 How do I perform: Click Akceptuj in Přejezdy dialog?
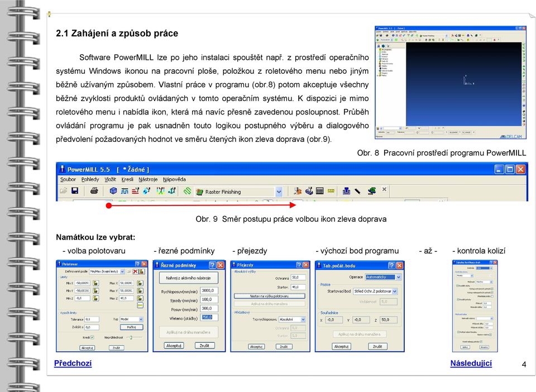[x=256, y=347]
